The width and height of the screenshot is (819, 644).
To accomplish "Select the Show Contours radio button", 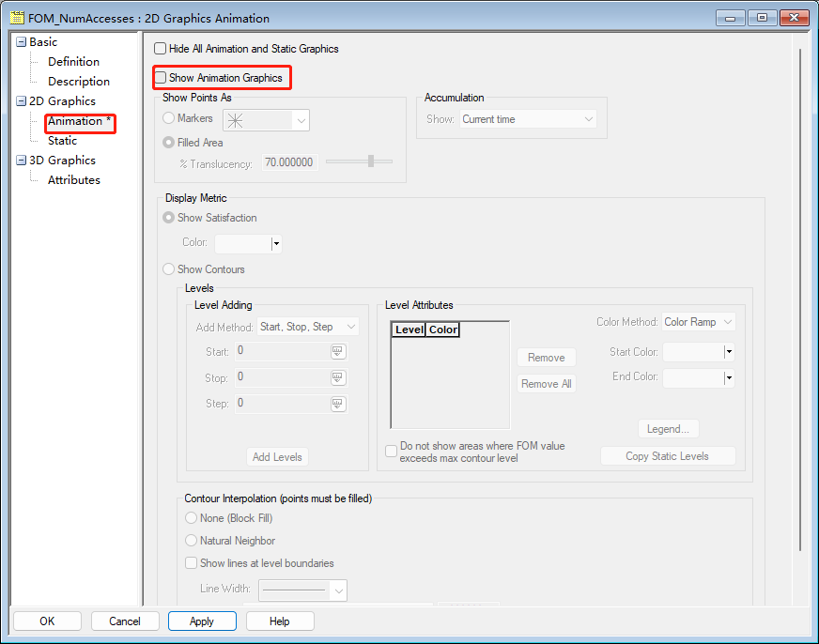I will pos(169,269).
